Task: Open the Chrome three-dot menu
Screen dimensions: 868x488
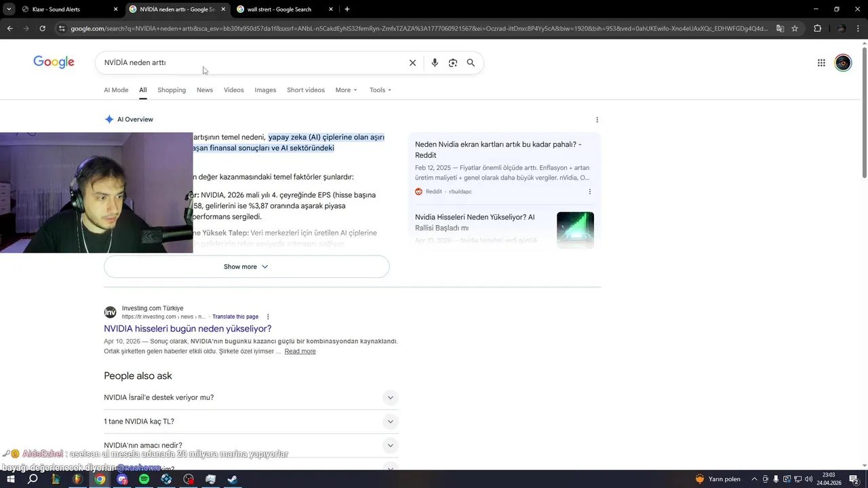Action: [859, 28]
